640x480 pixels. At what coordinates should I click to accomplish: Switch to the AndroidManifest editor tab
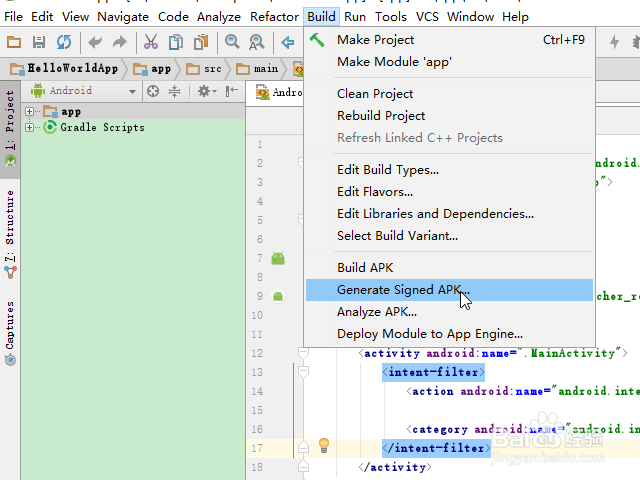[x=278, y=93]
